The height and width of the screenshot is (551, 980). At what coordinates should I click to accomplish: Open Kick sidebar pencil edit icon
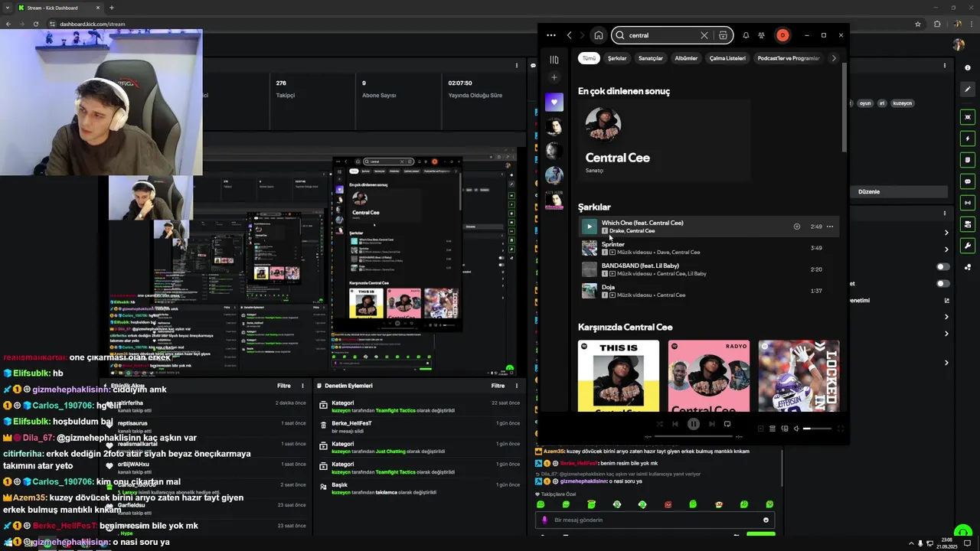tap(968, 90)
